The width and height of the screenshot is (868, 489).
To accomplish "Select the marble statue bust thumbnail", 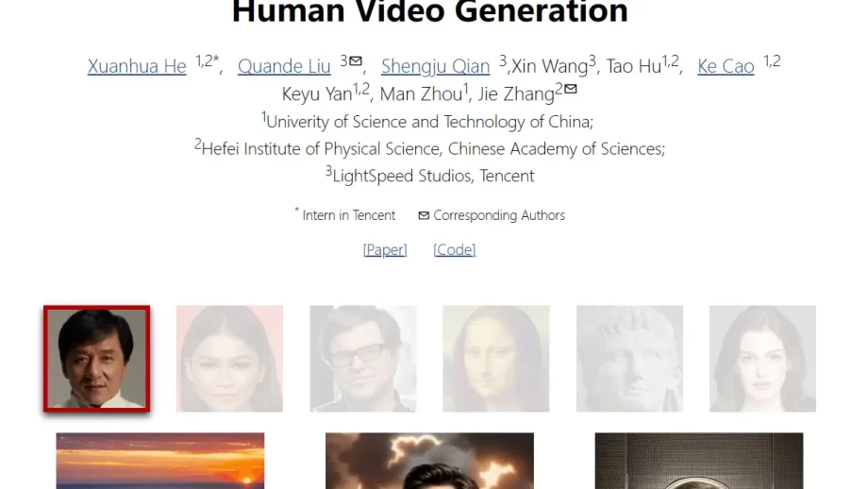I will [629, 359].
